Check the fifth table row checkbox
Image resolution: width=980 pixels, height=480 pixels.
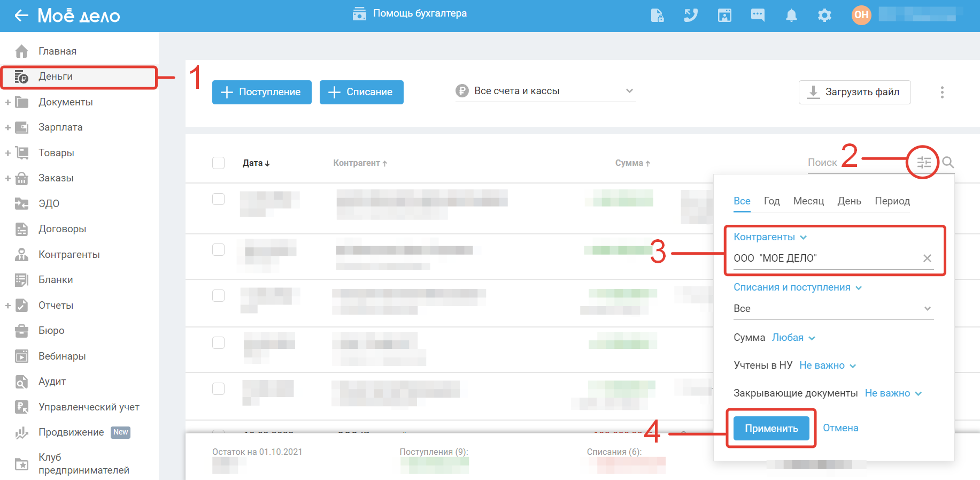218,388
